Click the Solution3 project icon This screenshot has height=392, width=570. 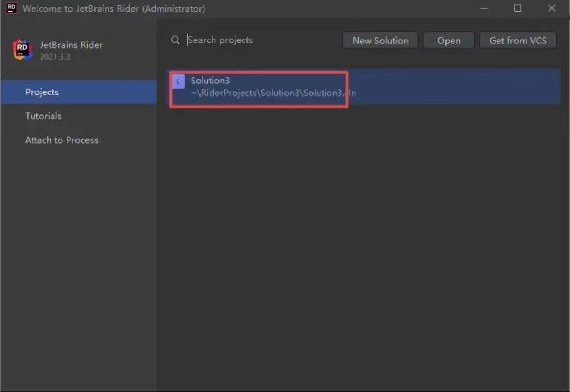178,81
